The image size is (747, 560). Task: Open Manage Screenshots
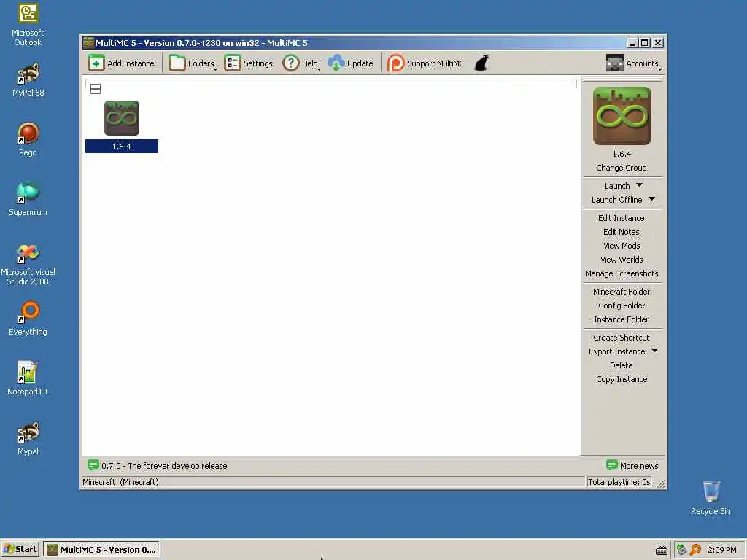622,273
